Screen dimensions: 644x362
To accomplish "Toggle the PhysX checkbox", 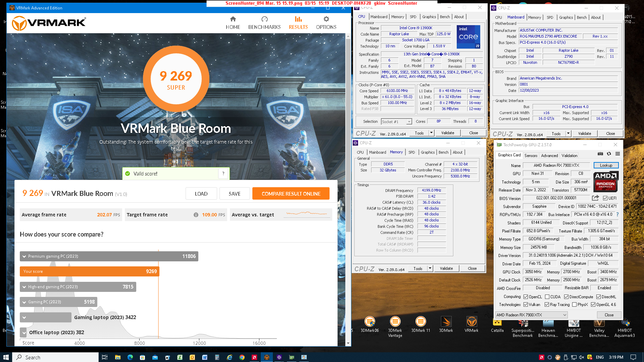I will coord(575,305).
